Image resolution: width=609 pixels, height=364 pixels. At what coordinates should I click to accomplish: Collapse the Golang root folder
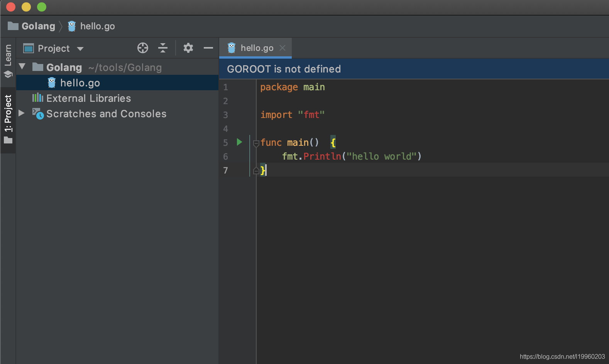click(22, 67)
